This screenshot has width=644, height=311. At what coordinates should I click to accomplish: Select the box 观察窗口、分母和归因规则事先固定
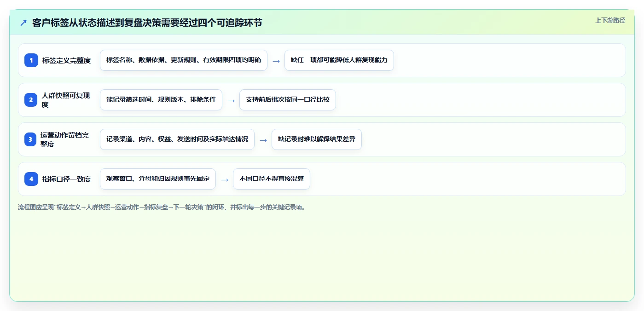[158, 179]
